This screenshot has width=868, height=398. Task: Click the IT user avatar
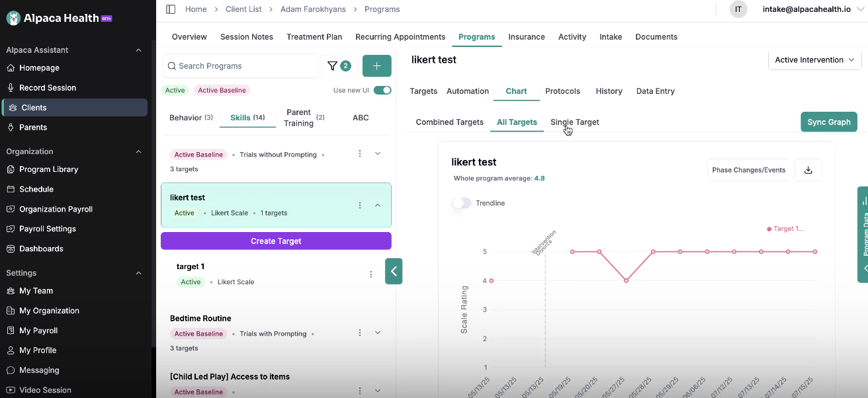pyautogui.click(x=738, y=9)
